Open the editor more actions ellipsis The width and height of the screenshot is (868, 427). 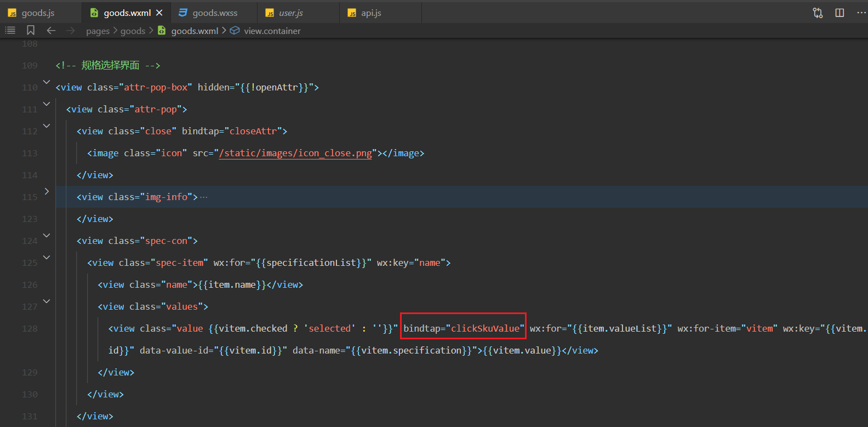(861, 13)
